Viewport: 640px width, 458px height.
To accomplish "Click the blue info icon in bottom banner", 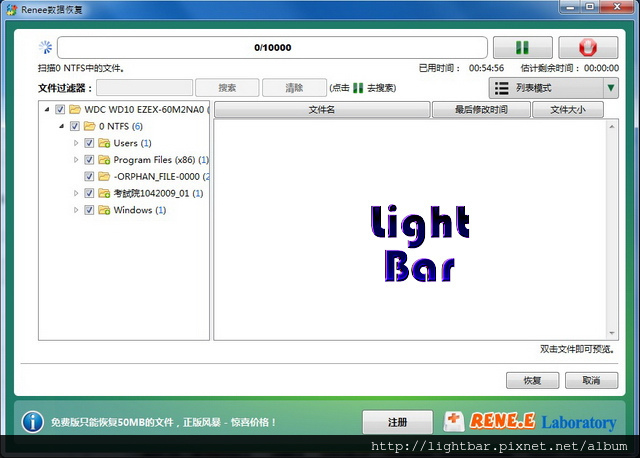I will point(33,422).
